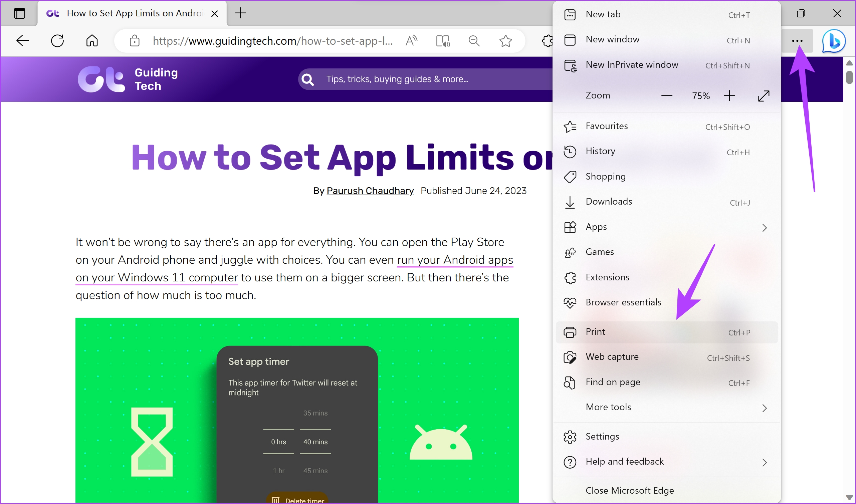Enter full screen via zoom row arrow
Screen dimensions: 856x504
(x=764, y=96)
